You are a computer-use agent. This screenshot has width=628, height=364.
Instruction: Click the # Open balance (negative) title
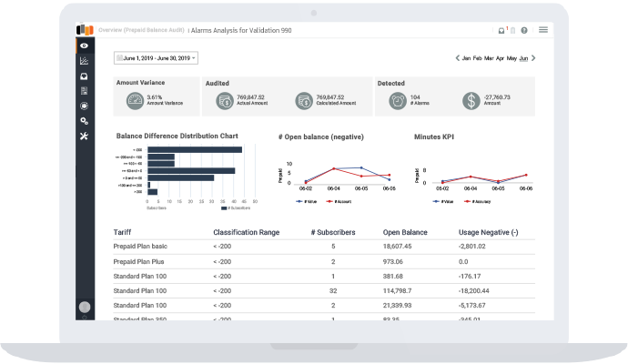tap(321, 136)
